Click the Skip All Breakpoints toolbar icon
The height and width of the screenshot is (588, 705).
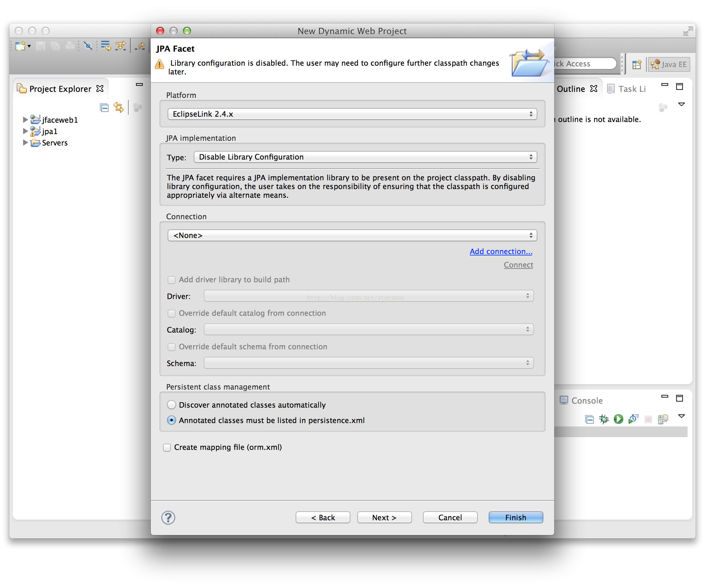coord(88,46)
